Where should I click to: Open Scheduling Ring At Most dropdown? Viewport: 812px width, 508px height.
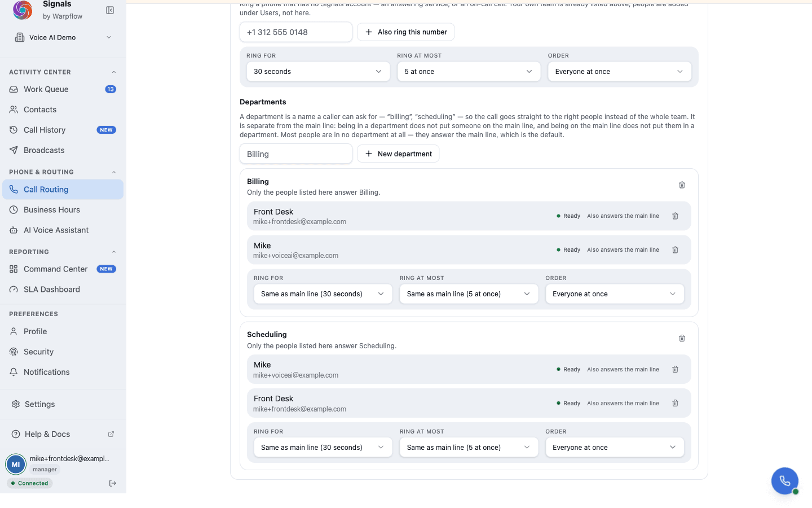pyautogui.click(x=469, y=448)
